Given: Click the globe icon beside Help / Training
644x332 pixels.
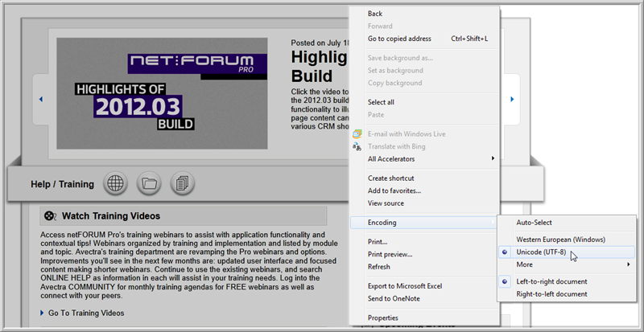Looking at the screenshot, I should pos(115,183).
